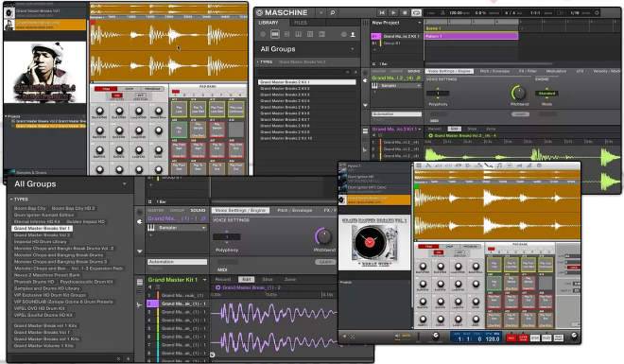Select the Golden Impact HD tag
This screenshot has height=364, width=624.
(85, 221)
